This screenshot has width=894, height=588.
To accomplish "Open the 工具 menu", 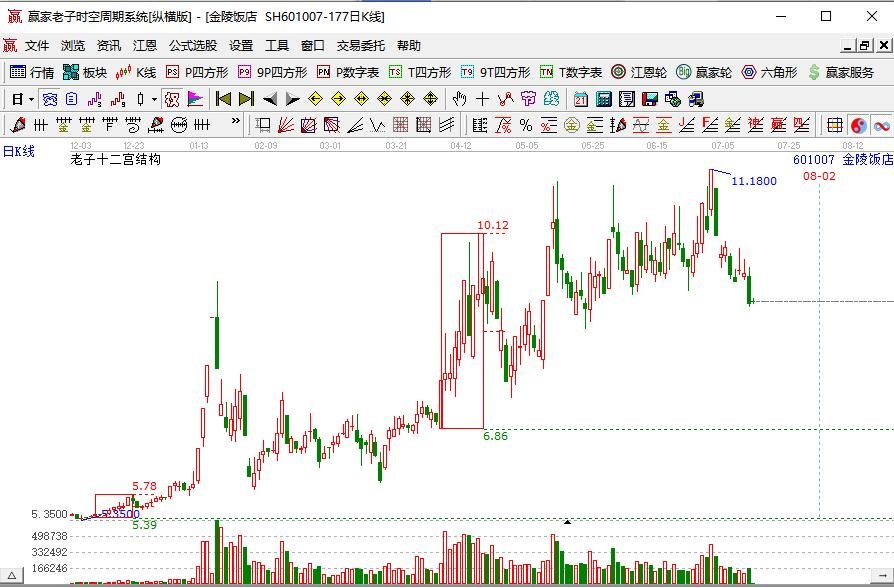I will 277,46.
